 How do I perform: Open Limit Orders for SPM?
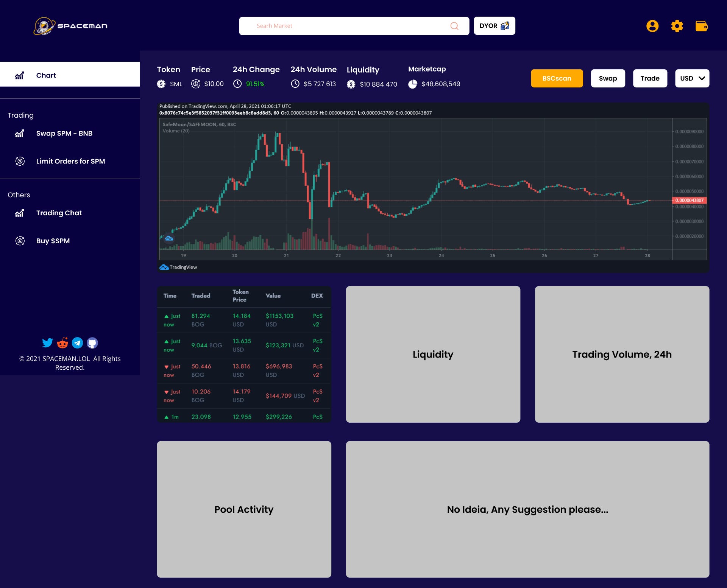click(x=71, y=161)
